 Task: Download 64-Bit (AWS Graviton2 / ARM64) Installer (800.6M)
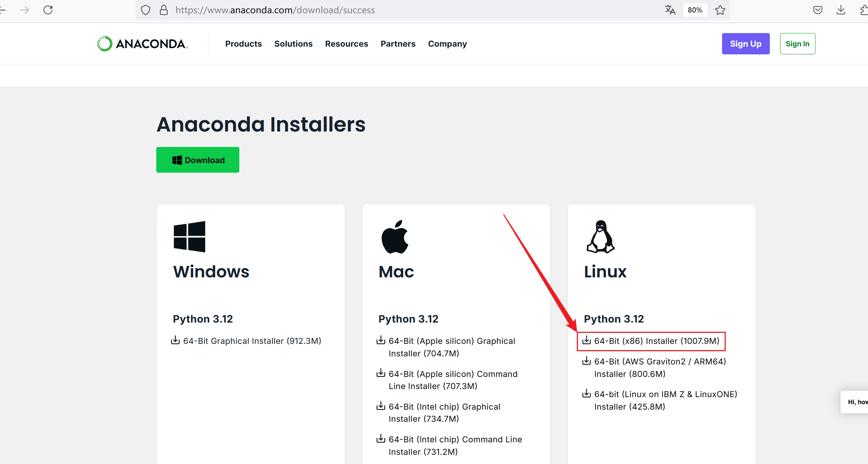point(660,368)
